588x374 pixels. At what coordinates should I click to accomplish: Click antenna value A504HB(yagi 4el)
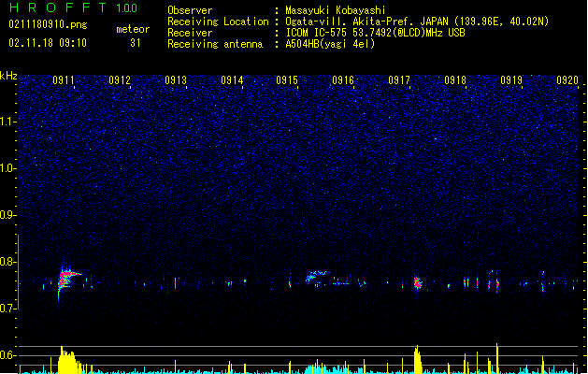point(330,44)
